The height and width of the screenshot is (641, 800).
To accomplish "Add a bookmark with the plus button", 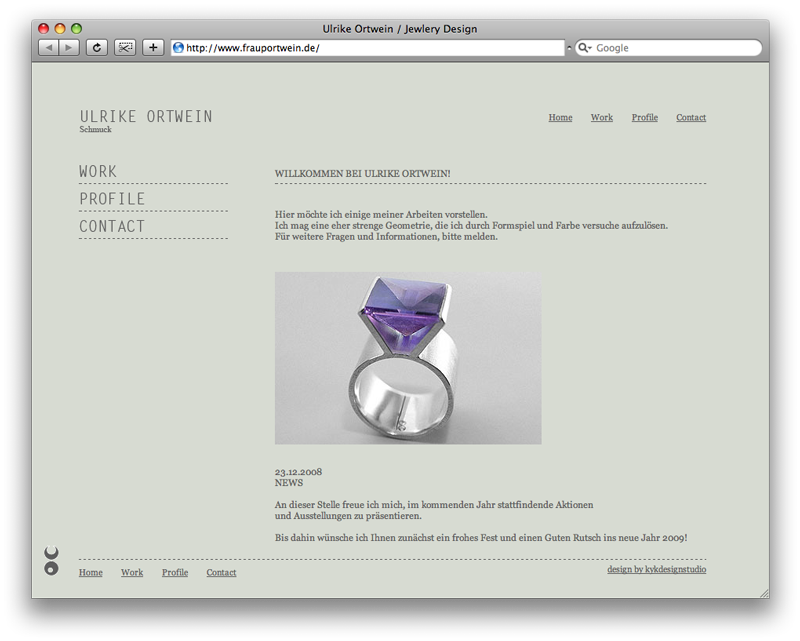I will tap(153, 47).
